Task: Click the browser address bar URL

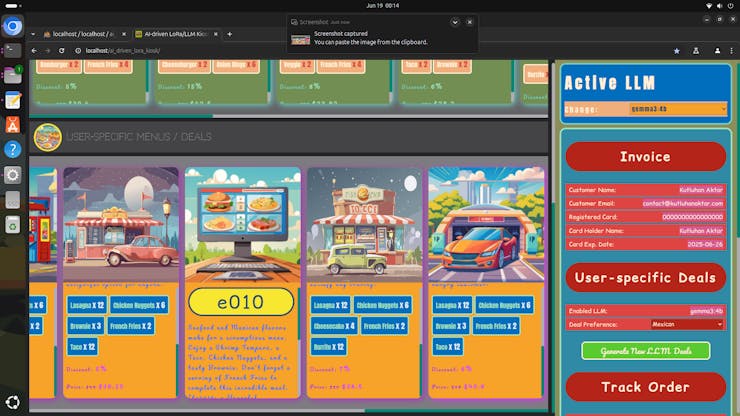Action: pos(123,51)
